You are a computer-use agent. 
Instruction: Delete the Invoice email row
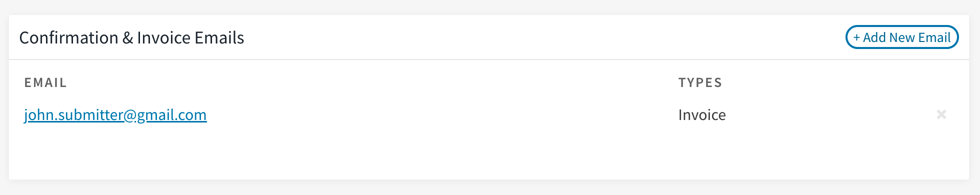click(941, 114)
